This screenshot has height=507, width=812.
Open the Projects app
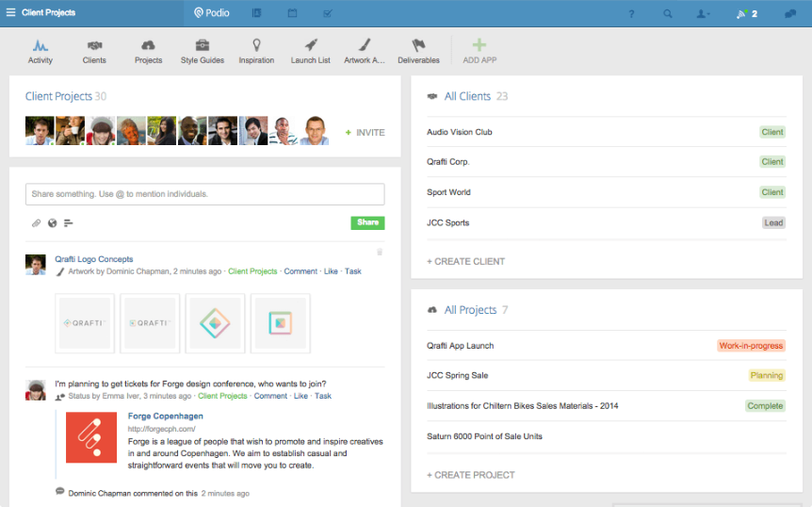click(148, 52)
